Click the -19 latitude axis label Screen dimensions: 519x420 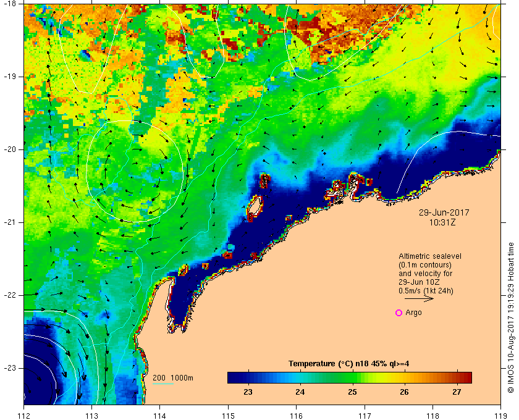(x=10, y=77)
